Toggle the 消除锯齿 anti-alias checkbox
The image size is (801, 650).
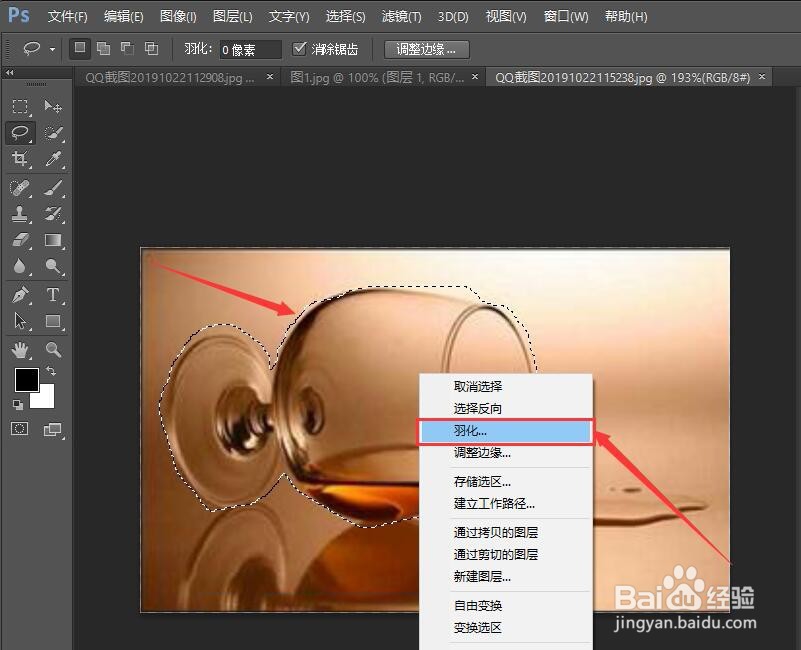click(301, 47)
